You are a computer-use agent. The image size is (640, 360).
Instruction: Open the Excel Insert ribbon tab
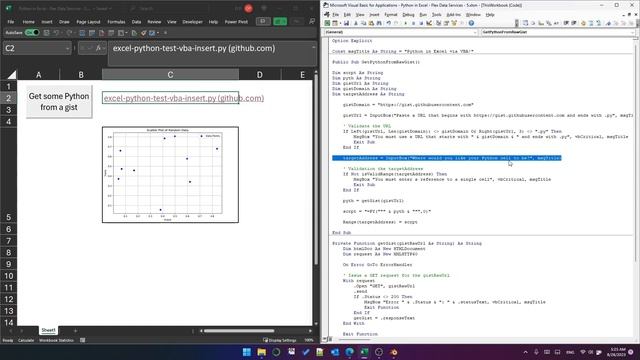[x=47, y=22]
